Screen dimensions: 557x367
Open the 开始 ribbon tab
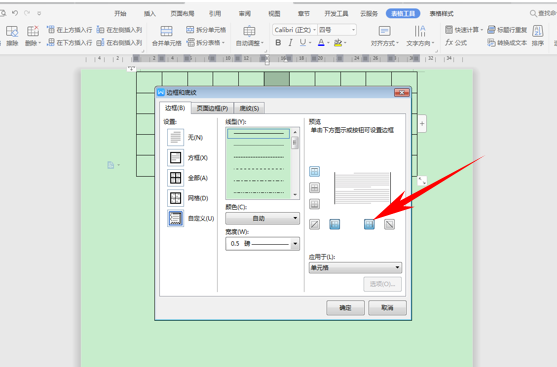click(x=120, y=14)
